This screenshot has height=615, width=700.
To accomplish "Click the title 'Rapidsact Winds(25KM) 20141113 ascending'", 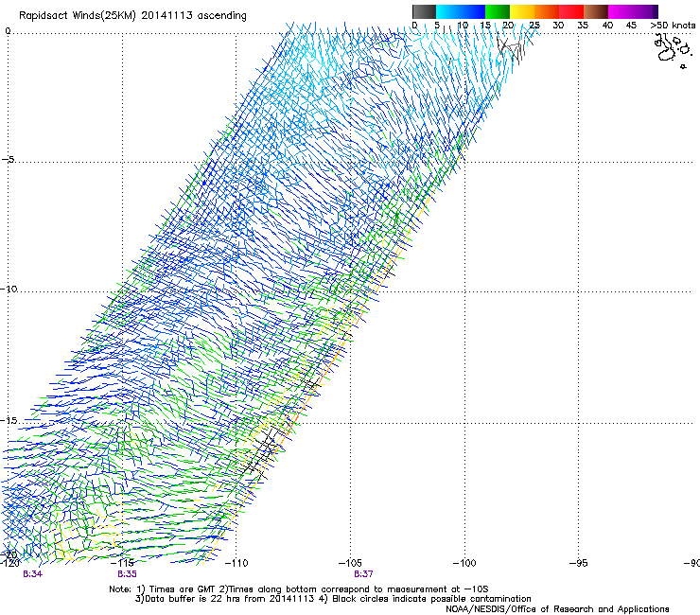I will coord(132,16).
